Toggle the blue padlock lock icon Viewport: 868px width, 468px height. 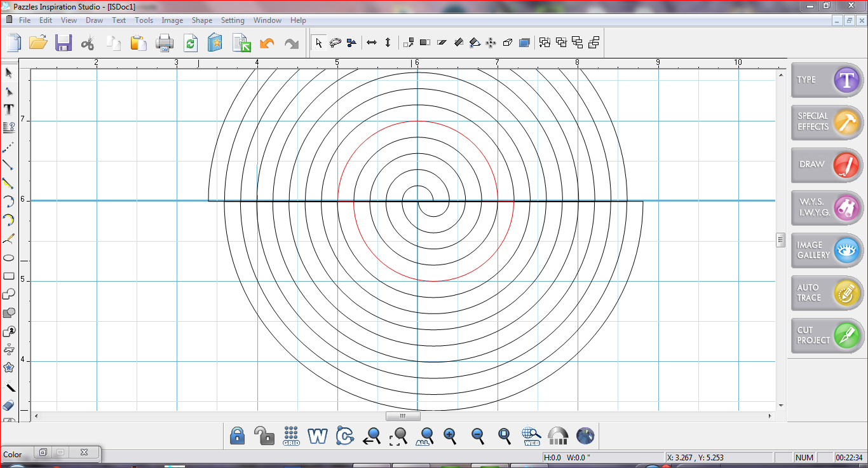tap(238, 436)
